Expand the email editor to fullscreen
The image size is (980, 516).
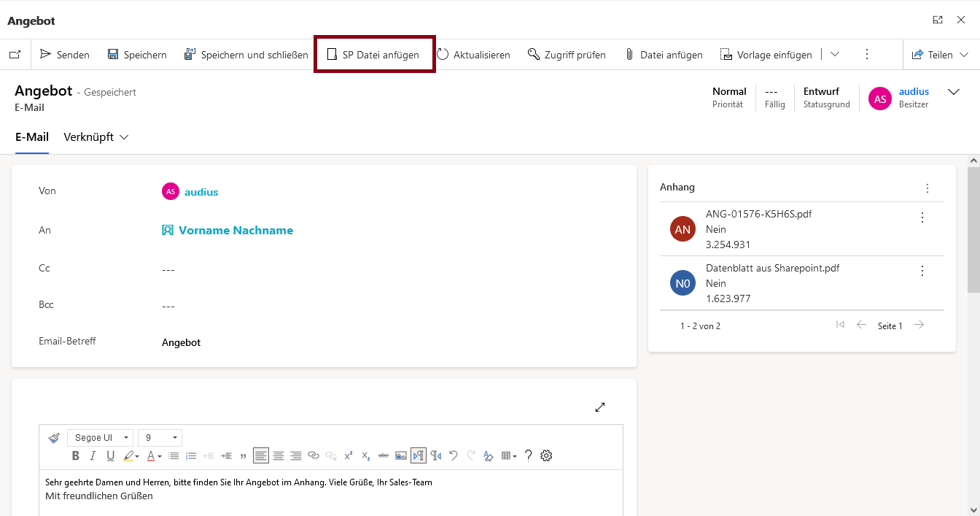tap(600, 407)
